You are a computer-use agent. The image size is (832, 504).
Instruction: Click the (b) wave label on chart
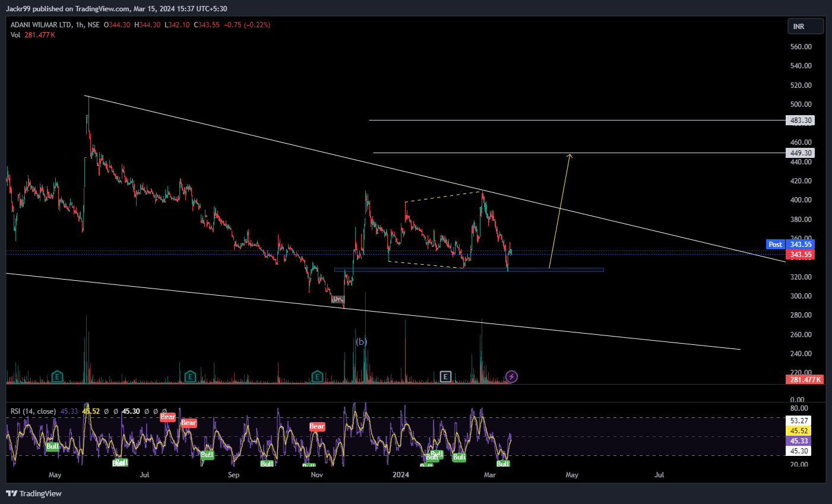[x=361, y=342]
